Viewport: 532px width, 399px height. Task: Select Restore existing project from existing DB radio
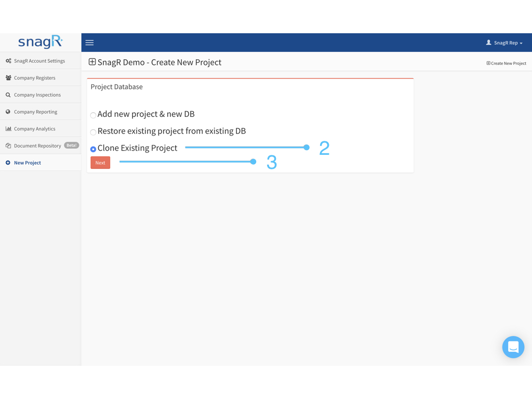coord(94,132)
